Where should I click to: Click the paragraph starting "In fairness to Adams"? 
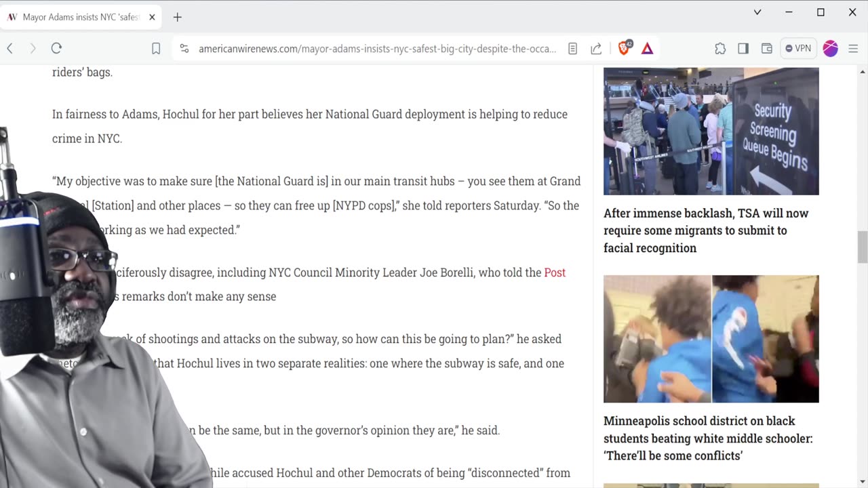pyautogui.click(x=310, y=126)
